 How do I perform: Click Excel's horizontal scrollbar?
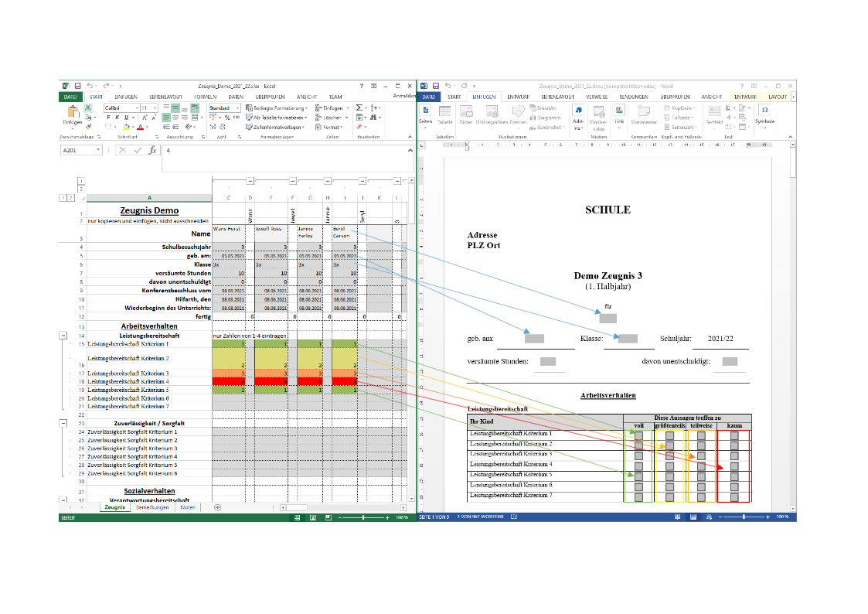pos(342,507)
